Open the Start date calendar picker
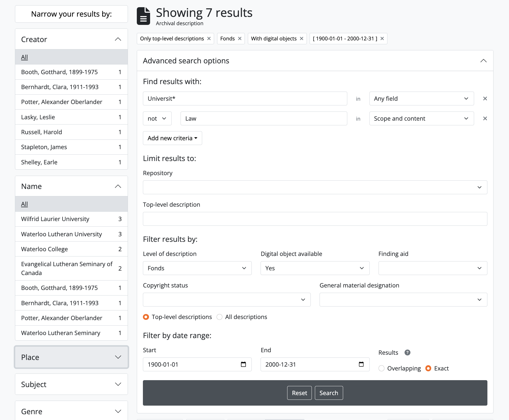The width and height of the screenshot is (509, 420). [243, 364]
